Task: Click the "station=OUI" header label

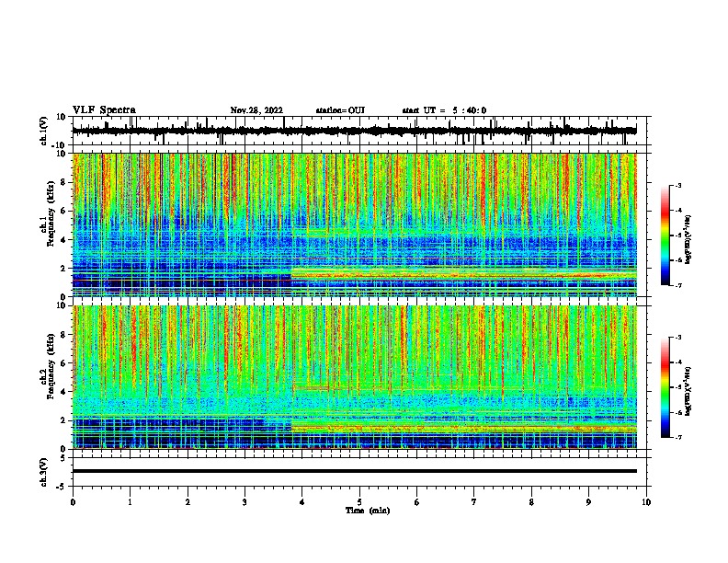Action: tap(340, 110)
